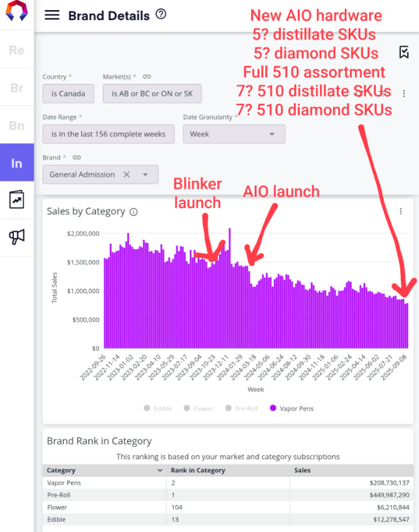419x532 pixels.
Task: Toggle the Pre-Roll legend series
Action: pos(241,408)
